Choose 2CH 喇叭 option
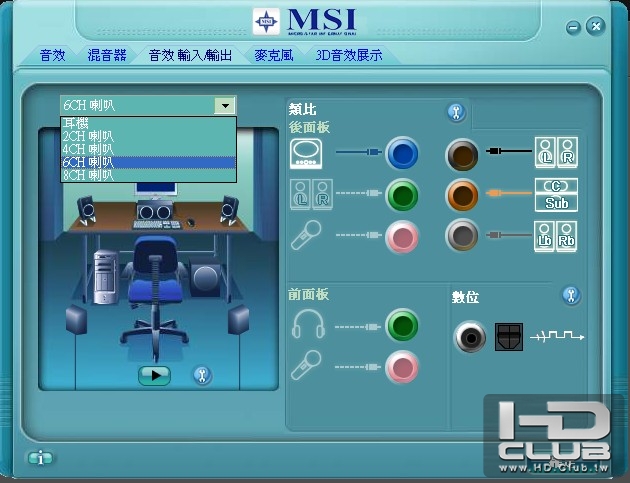 [148, 136]
